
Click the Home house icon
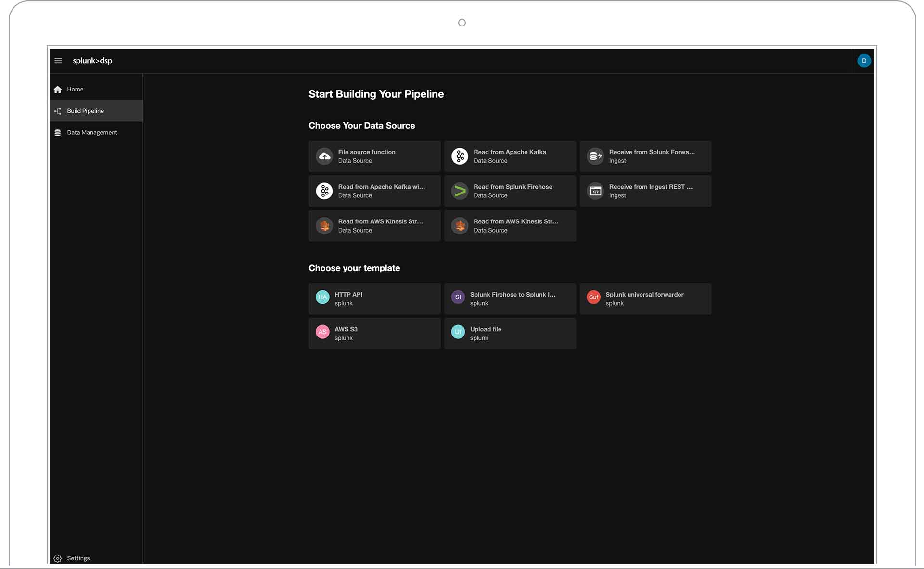tap(58, 89)
